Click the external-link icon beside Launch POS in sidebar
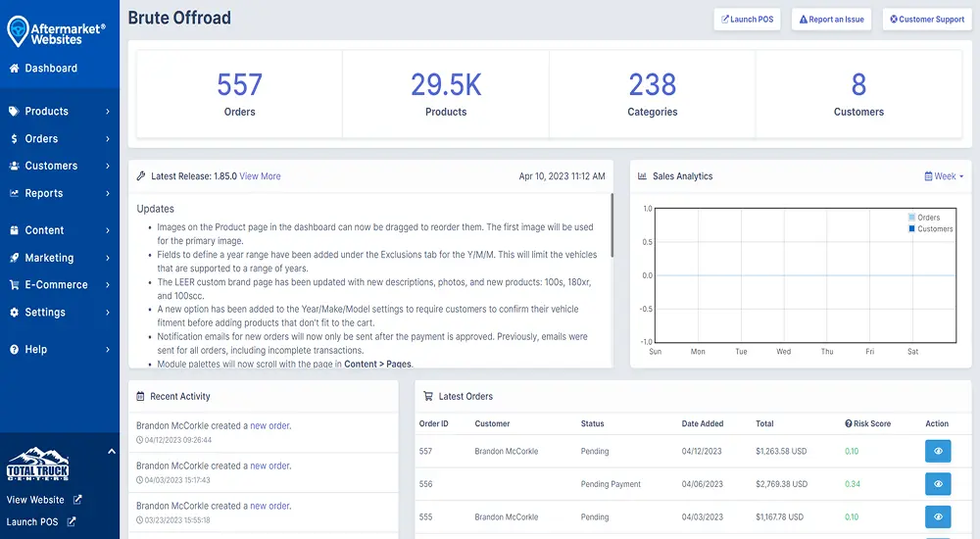Image resolution: width=980 pixels, height=539 pixels. pos(72,522)
